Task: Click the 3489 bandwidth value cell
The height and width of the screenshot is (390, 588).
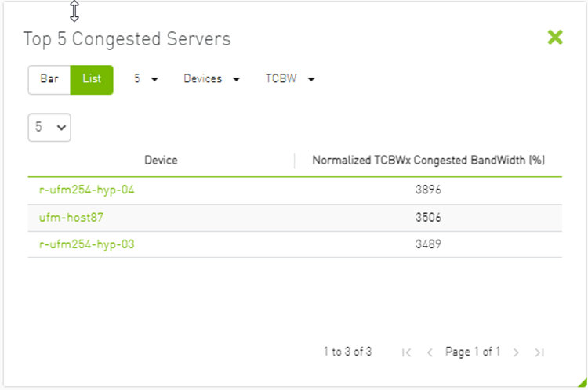Action: 429,244
